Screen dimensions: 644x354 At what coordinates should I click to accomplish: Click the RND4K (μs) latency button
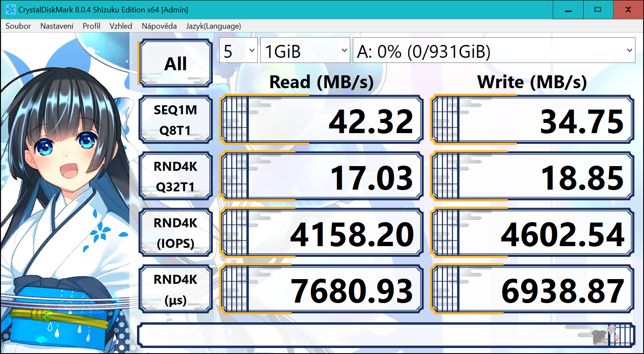coord(176,289)
